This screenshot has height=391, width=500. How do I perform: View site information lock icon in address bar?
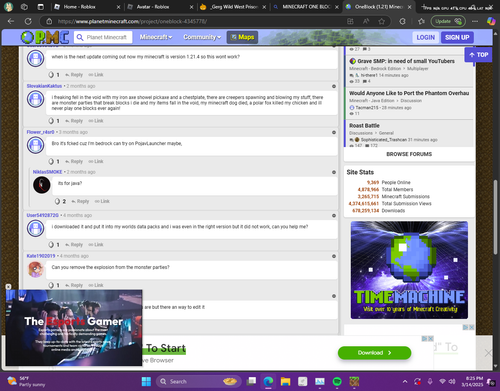(49, 21)
